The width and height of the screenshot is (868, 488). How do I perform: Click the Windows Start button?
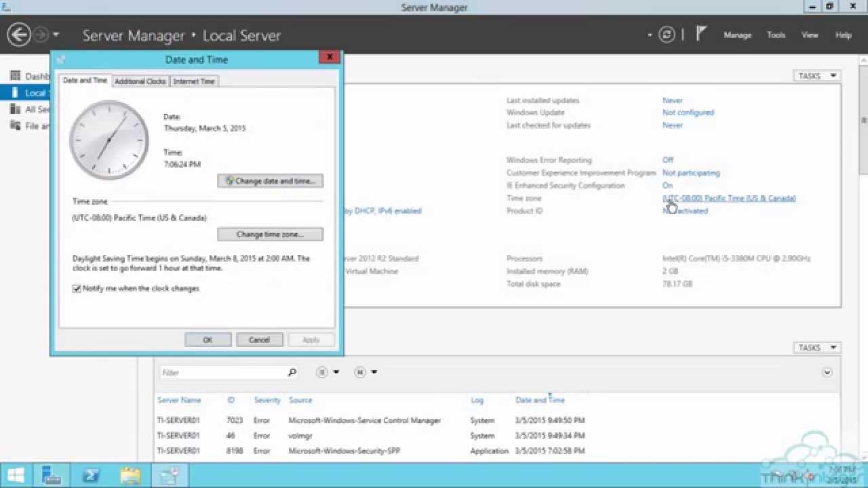[x=15, y=476]
